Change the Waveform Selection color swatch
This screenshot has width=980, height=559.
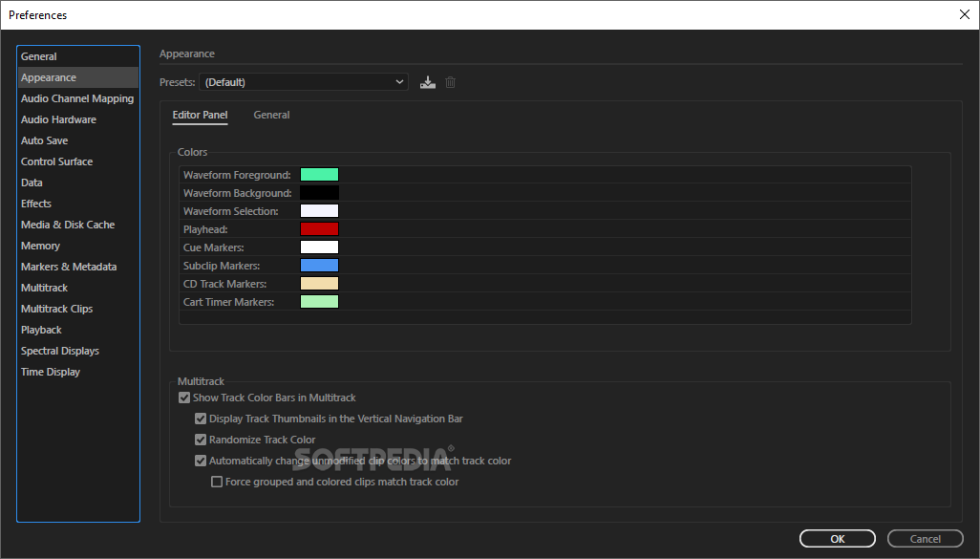[319, 211]
